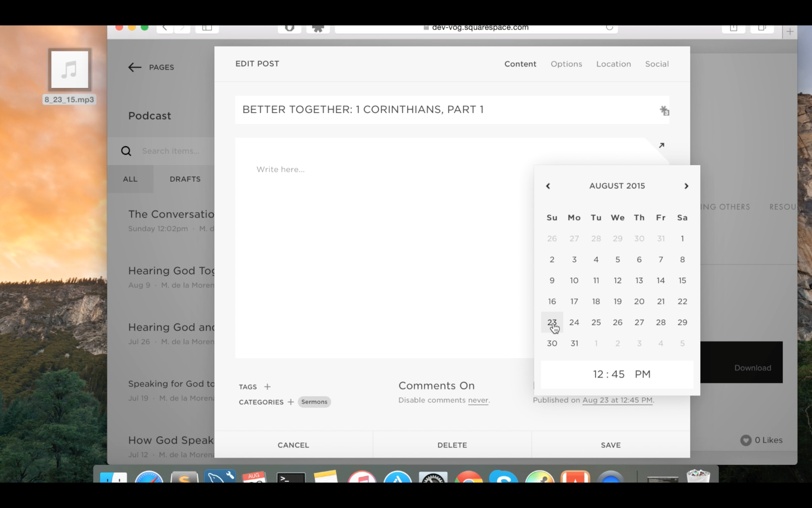Image resolution: width=812 pixels, height=508 pixels.
Task: Select August 23 in the calendar
Action: [x=552, y=322]
